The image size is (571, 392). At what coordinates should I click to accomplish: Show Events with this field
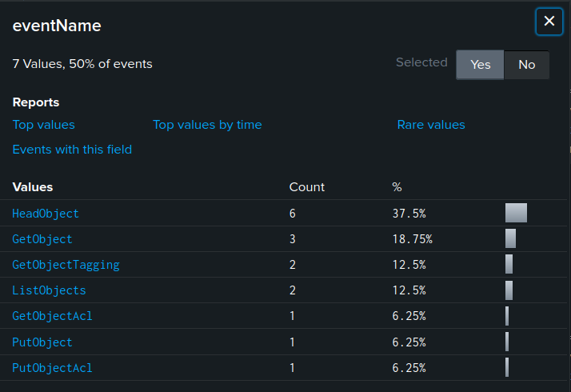(72, 150)
